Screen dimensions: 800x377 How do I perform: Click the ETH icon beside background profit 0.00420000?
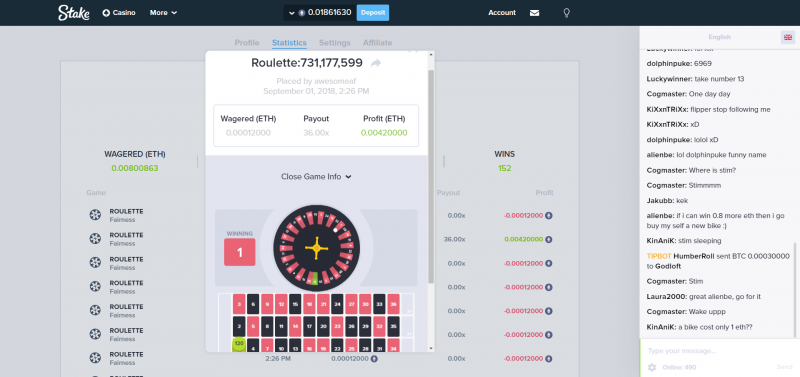click(549, 239)
